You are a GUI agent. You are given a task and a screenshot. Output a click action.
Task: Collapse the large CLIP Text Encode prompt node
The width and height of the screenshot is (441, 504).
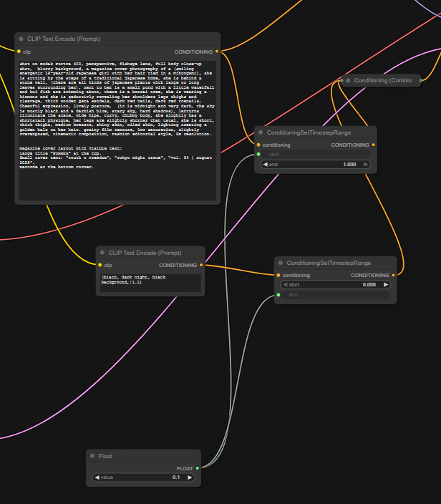(x=21, y=39)
